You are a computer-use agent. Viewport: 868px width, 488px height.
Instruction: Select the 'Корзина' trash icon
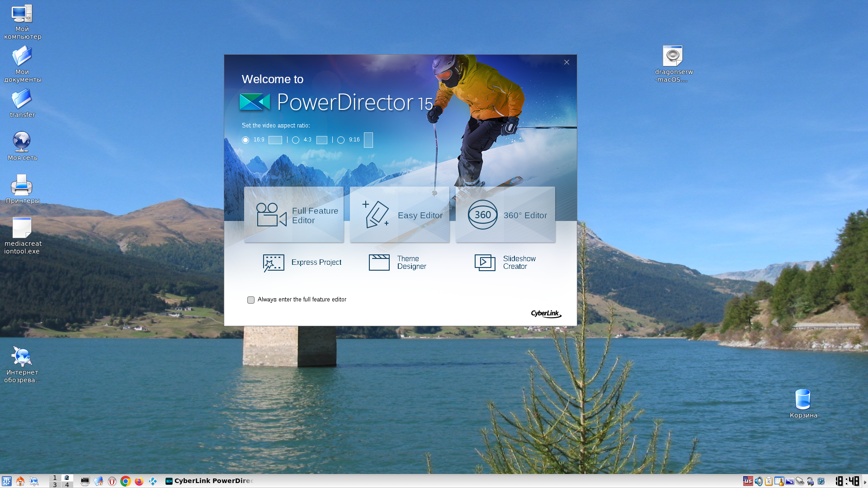click(803, 404)
